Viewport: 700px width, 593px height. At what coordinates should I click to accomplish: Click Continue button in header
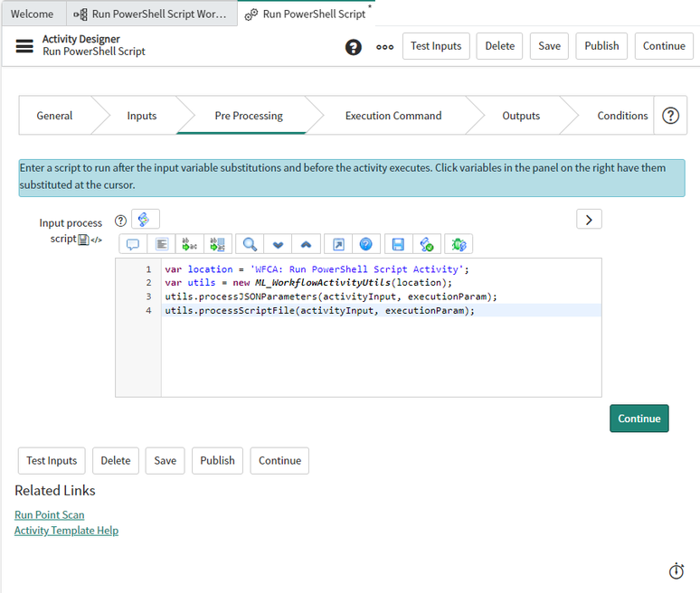[x=664, y=46]
